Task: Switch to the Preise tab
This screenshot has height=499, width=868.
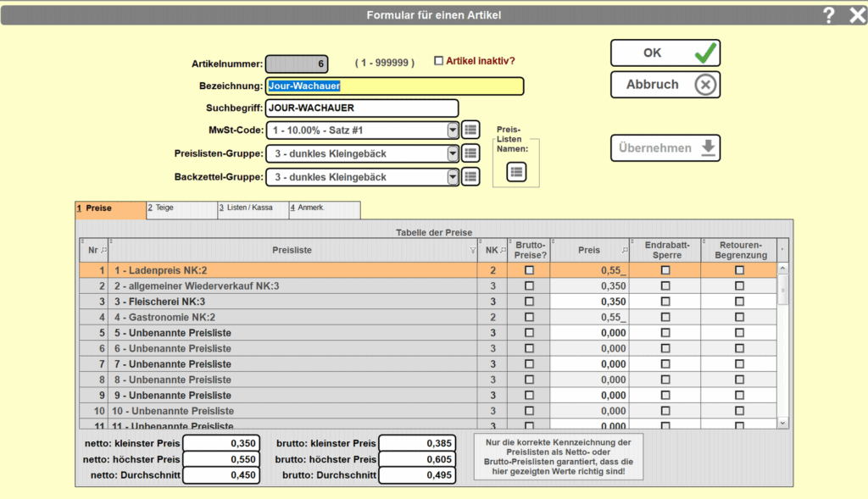Action: tap(111, 209)
